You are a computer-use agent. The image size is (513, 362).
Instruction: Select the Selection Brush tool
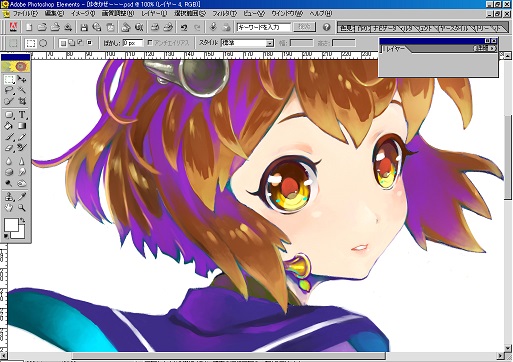pyautogui.click(x=9, y=101)
